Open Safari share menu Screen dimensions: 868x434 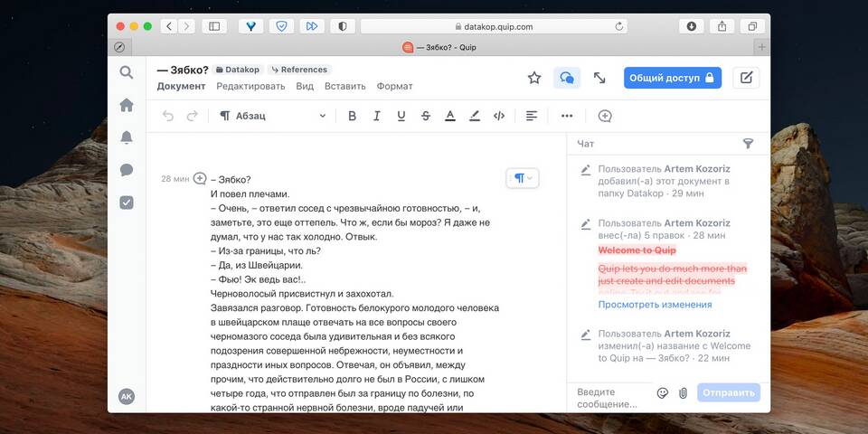(x=722, y=26)
